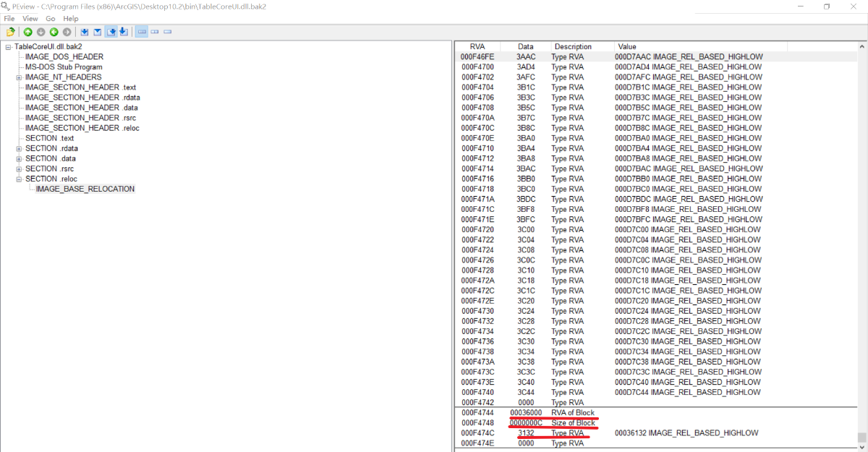The image size is (868, 452).
Task: Select the IMAGE_NT_HEADERS label
Action: click(63, 77)
